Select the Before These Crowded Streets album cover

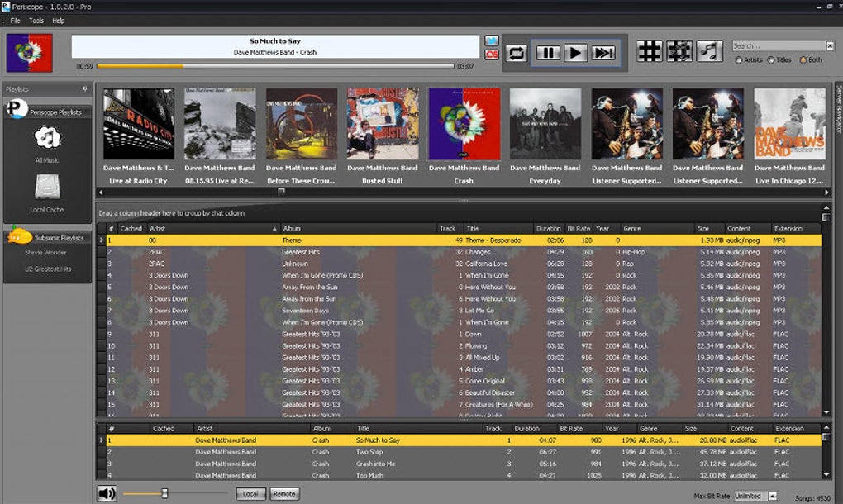302,124
